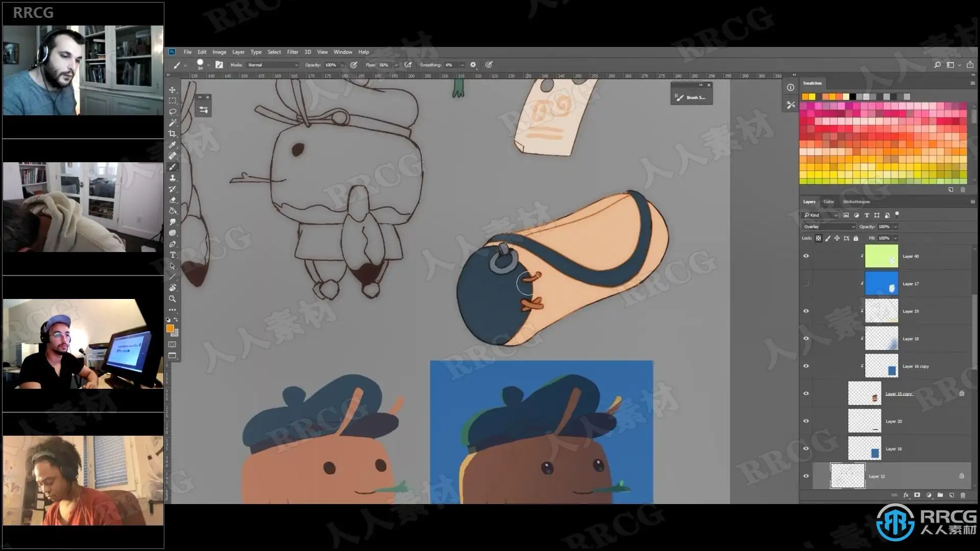Open the brush Mode Normal dropdown
Viewport: 980px width, 551px height.
click(x=273, y=65)
